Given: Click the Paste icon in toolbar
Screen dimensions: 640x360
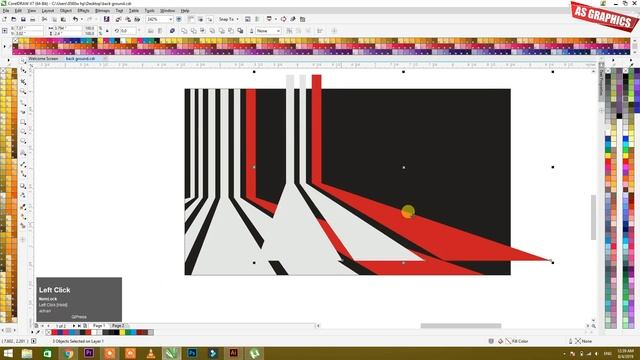Looking at the screenshot, I should pyautogui.click(x=63, y=19).
